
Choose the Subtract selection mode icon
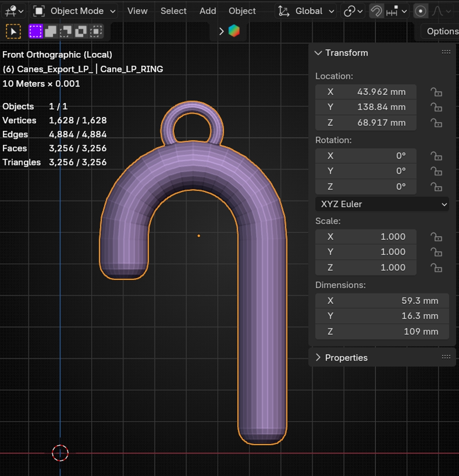66,31
